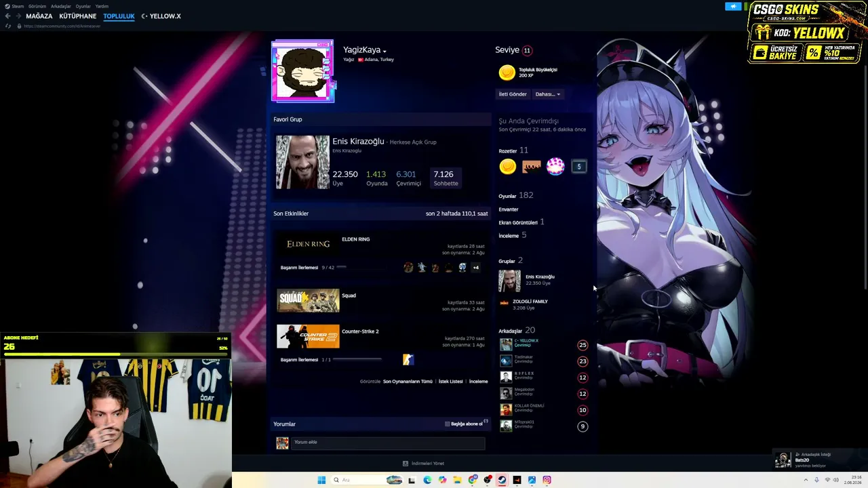Open the Arkadaşlar menu

point(61,6)
